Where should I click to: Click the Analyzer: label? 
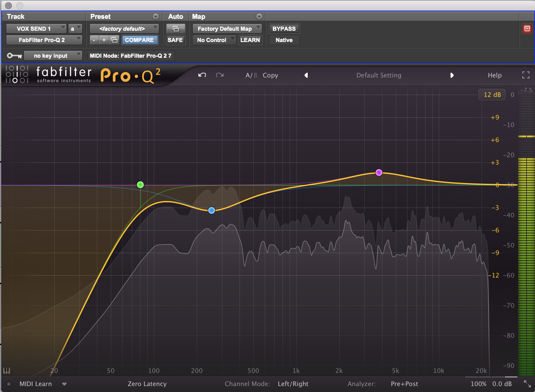(361, 384)
